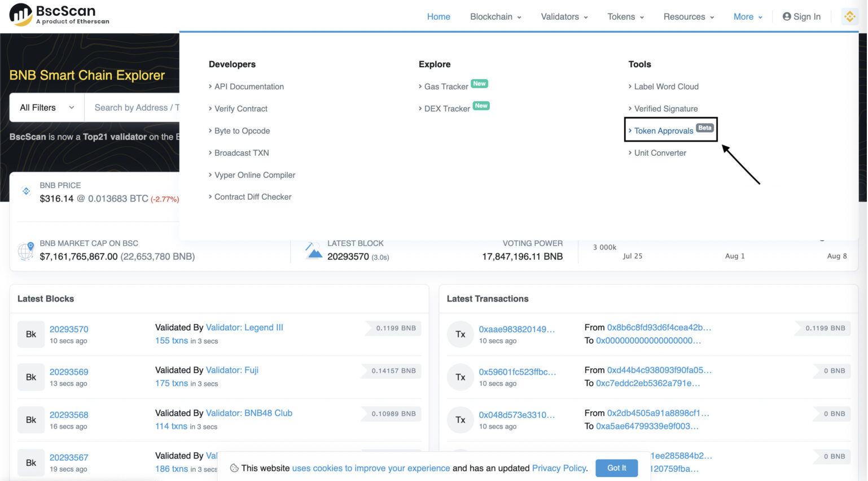
Task: Select Token Approvals under Tools
Action: 664,130
